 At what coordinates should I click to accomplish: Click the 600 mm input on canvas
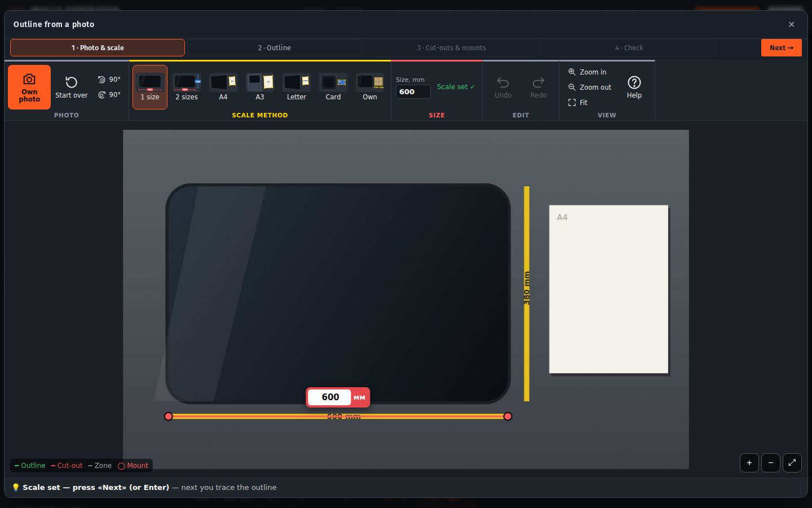(x=330, y=397)
